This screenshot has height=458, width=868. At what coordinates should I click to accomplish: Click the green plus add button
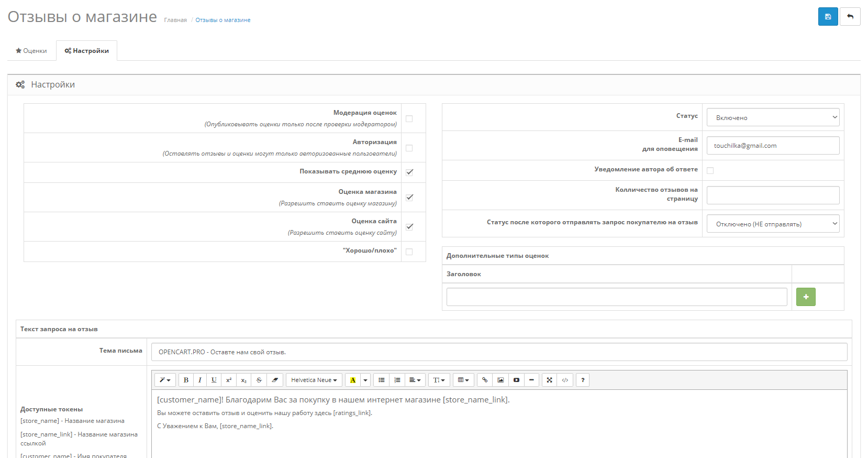tap(806, 297)
